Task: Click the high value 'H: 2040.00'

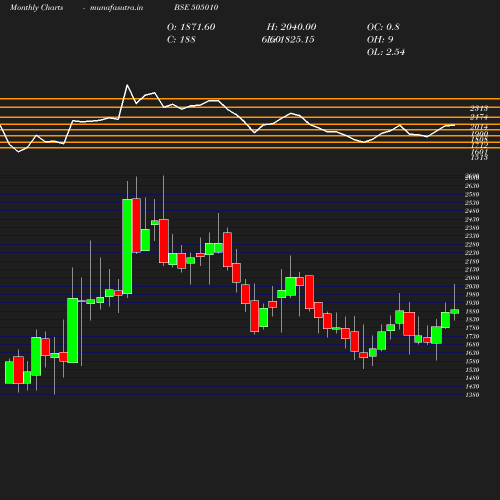Action: click(x=291, y=27)
